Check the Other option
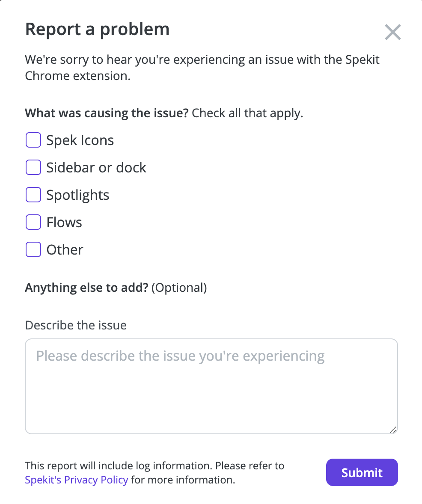Viewport: 422px width, 504px height. [33, 249]
